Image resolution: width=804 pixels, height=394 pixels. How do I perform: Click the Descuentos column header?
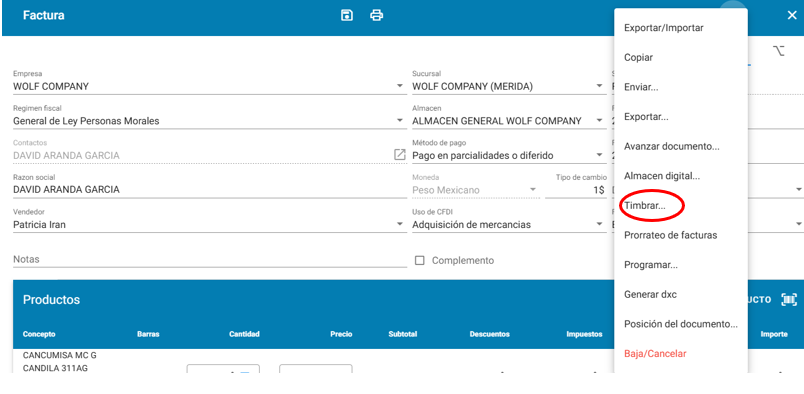coord(490,334)
